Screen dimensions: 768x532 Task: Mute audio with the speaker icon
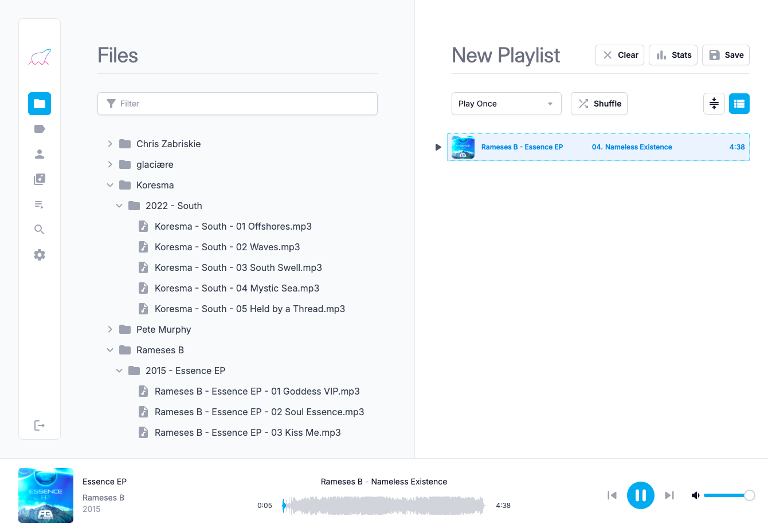695,495
